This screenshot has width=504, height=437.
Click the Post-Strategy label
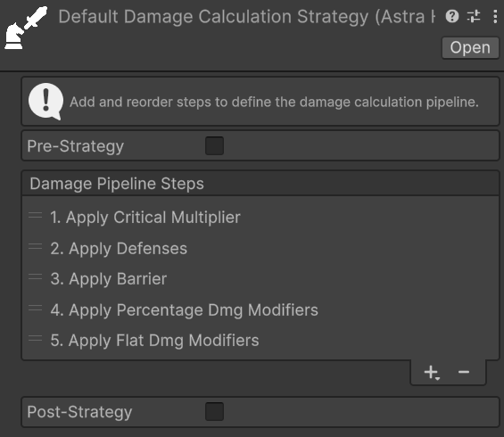(79, 412)
